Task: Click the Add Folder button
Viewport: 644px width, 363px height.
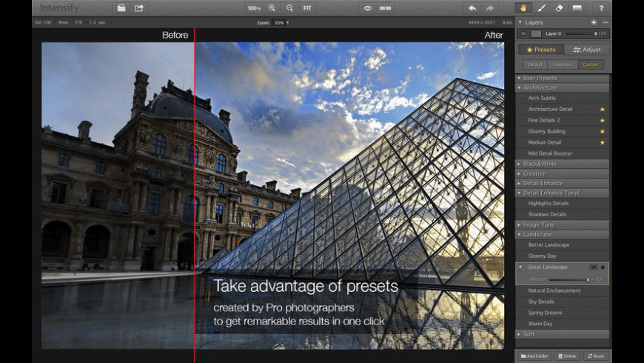Action: [x=534, y=356]
